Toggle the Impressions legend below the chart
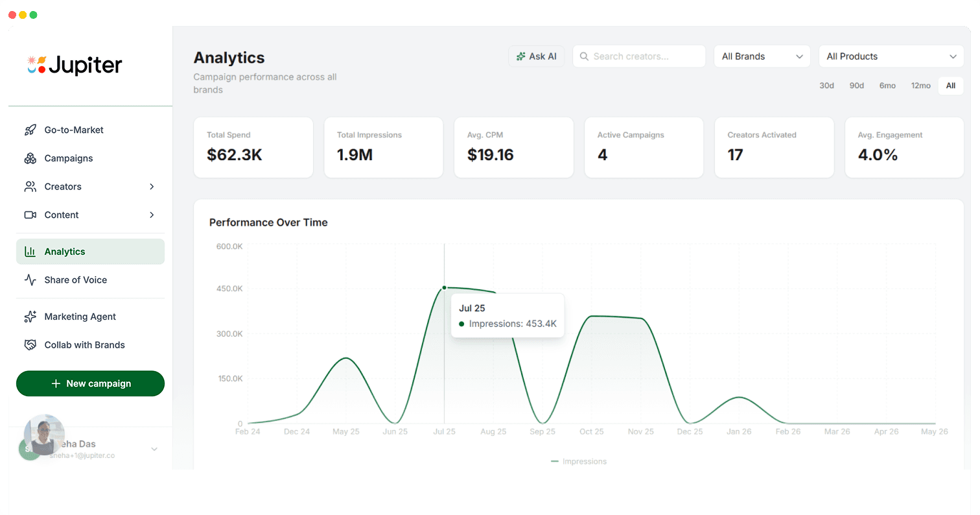Image resolution: width=980 pixels, height=515 pixels. [x=578, y=461]
